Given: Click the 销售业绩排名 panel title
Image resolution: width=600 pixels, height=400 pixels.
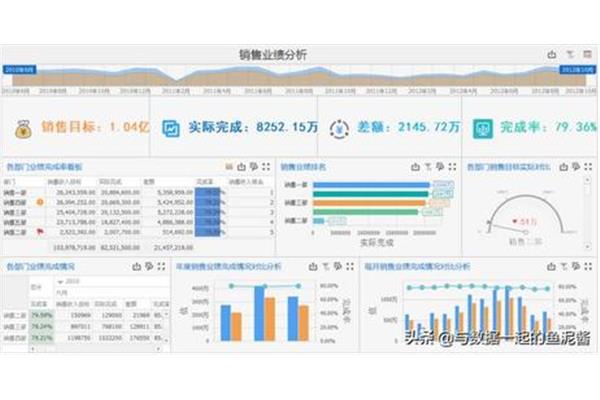Looking at the screenshot, I should click(x=303, y=167).
